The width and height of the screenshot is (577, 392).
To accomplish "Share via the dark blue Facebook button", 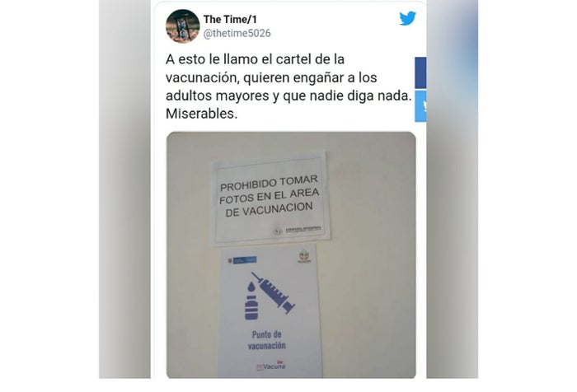I will [420, 72].
